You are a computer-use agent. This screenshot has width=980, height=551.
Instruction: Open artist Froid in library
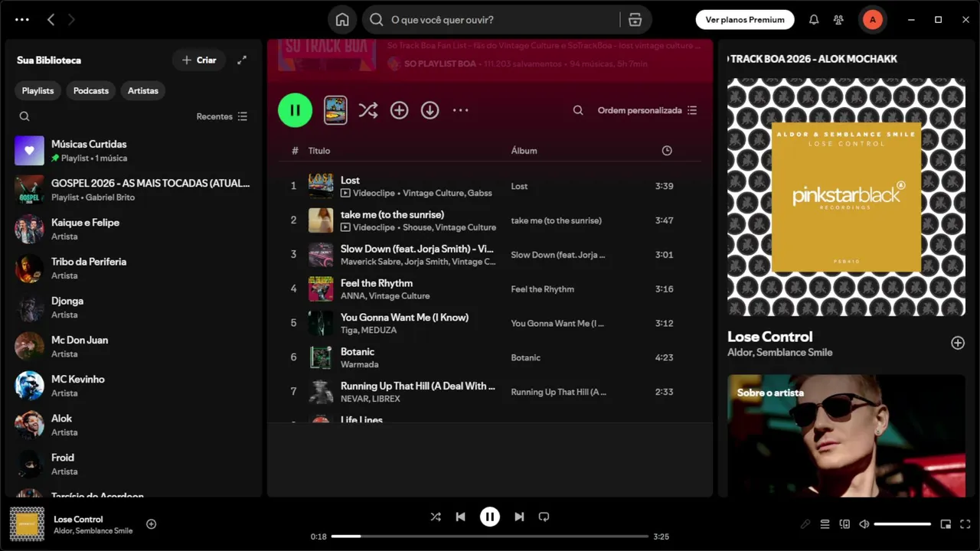[x=134, y=464]
